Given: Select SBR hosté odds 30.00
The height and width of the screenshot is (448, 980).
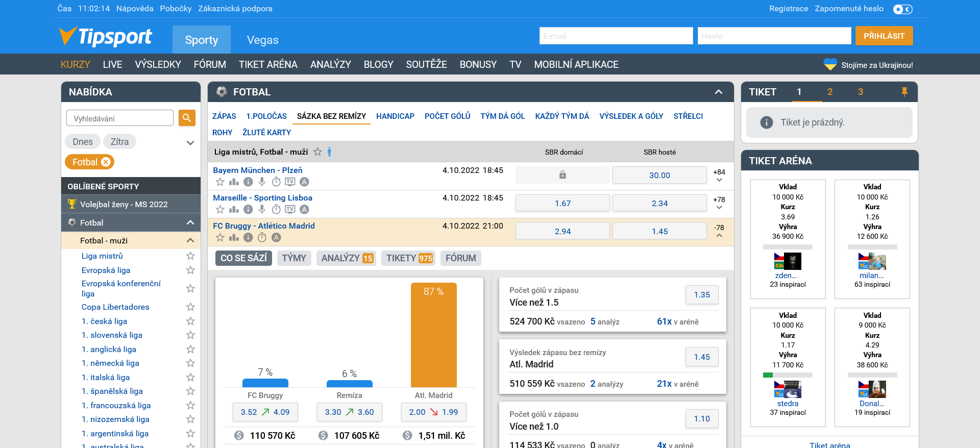Looking at the screenshot, I should click(x=659, y=175).
